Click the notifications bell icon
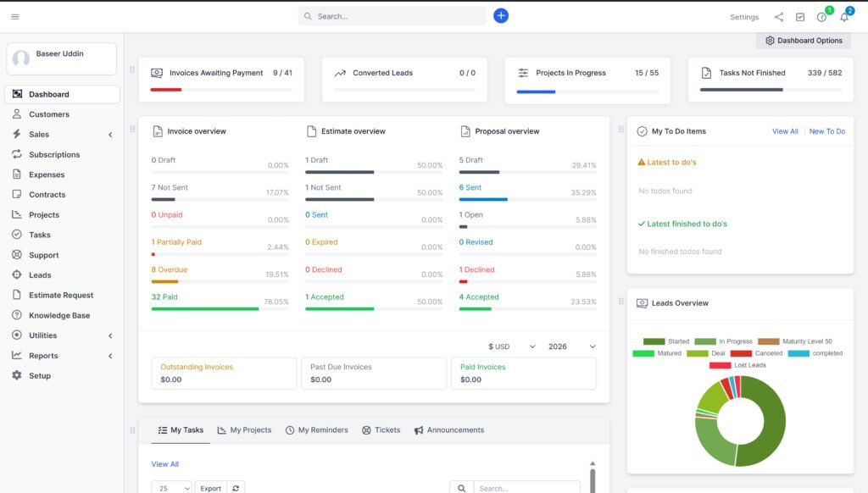Viewport: 868px width, 493px height. [x=843, y=16]
